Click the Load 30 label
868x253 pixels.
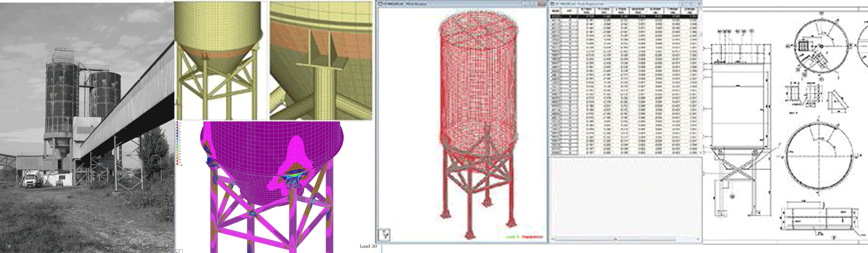368,246
